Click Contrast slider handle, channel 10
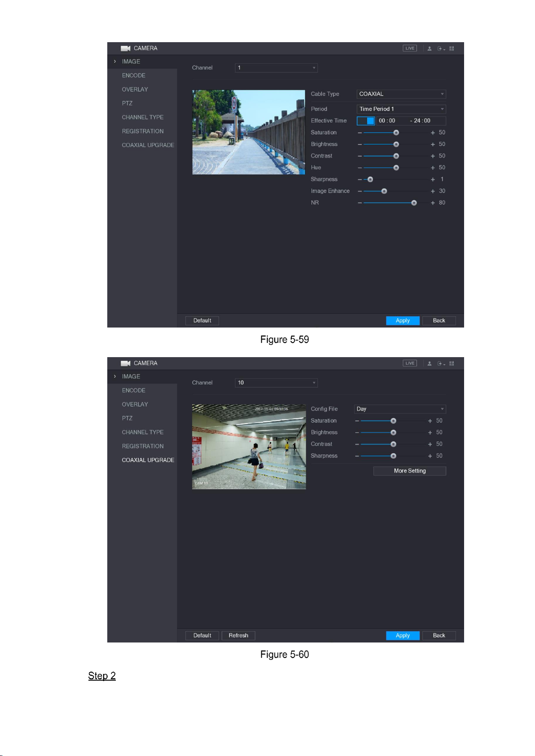 (393, 444)
